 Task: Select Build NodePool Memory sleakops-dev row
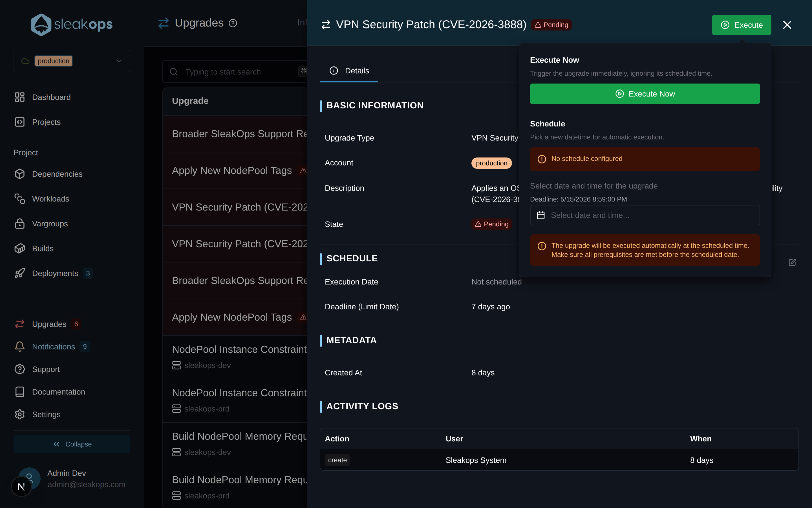click(x=235, y=444)
